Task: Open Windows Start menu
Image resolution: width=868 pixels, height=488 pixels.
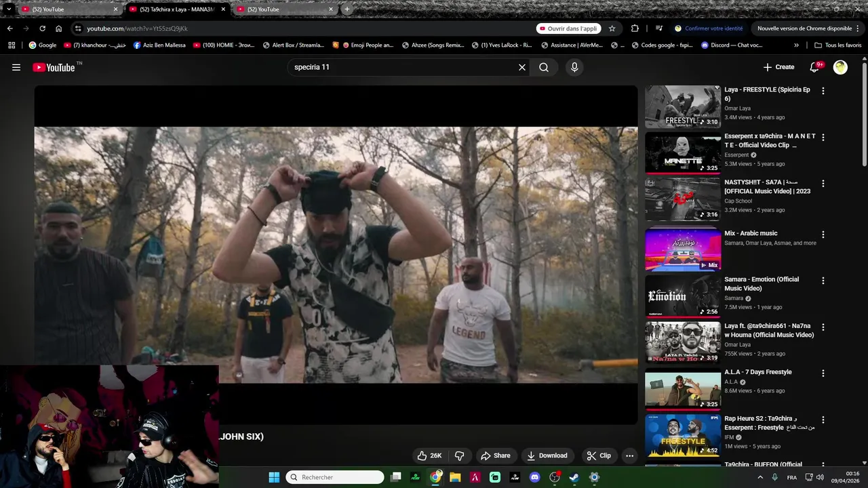Action: pos(274,477)
